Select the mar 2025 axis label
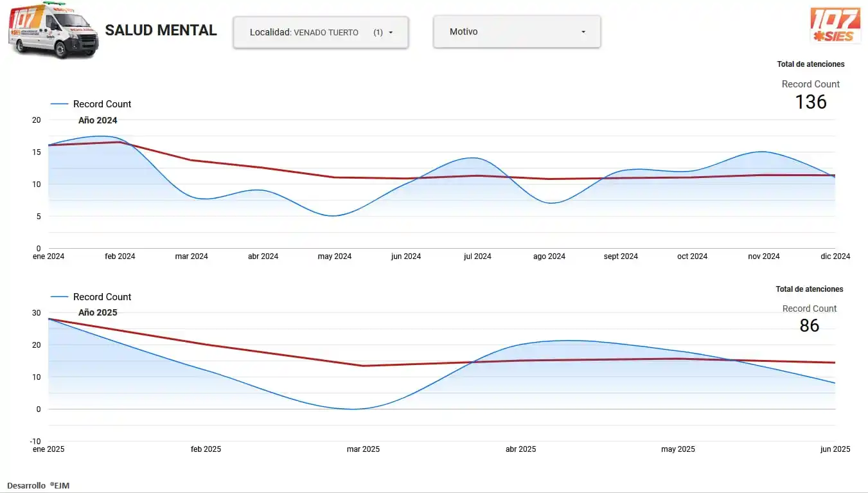The height and width of the screenshot is (493, 868). coord(363,449)
